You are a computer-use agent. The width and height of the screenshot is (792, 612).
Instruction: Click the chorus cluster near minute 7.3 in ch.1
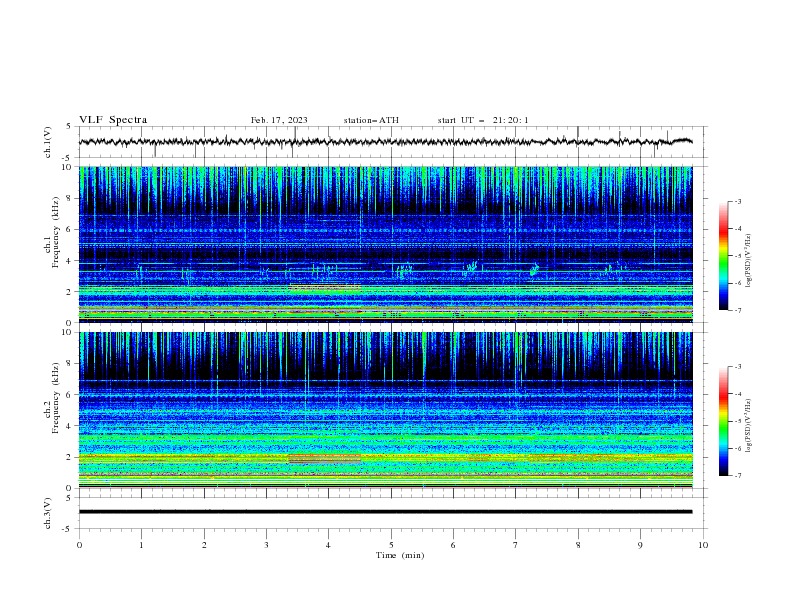pyautogui.click(x=534, y=270)
